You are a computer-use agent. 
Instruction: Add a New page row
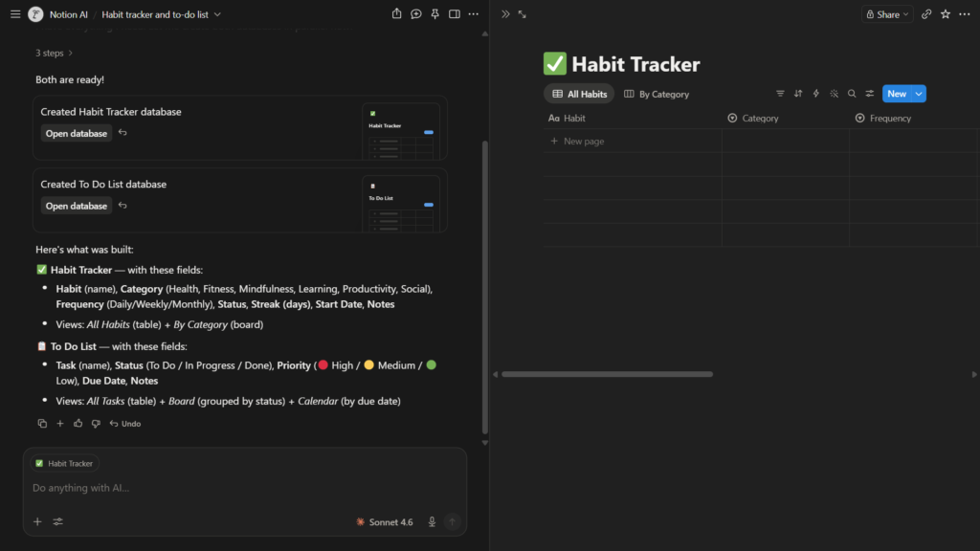[632, 142]
